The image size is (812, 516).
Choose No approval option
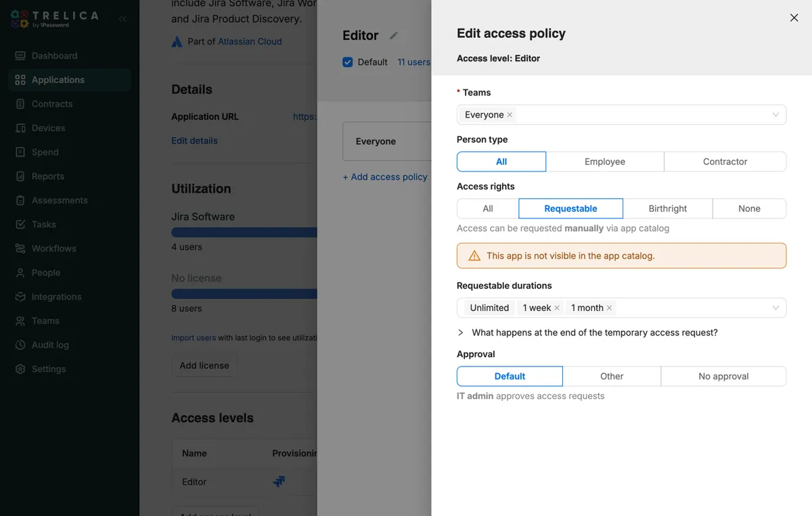(724, 376)
